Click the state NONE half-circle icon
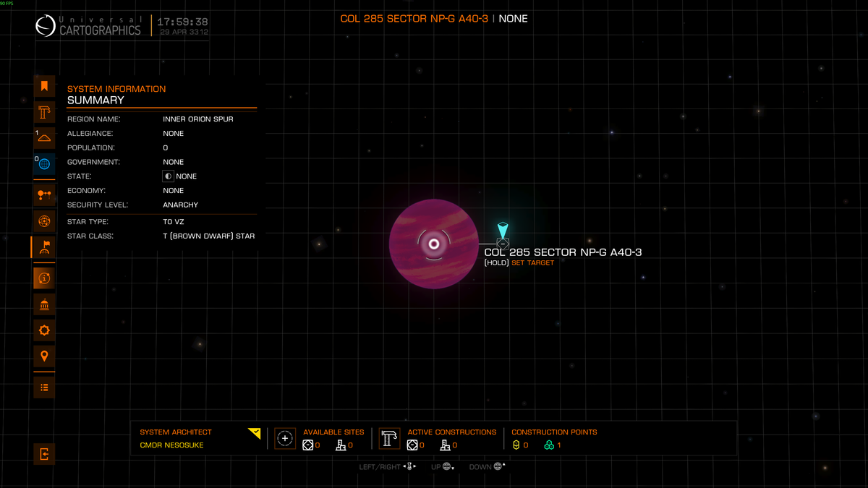The width and height of the screenshot is (868, 488). (x=168, y=176)
